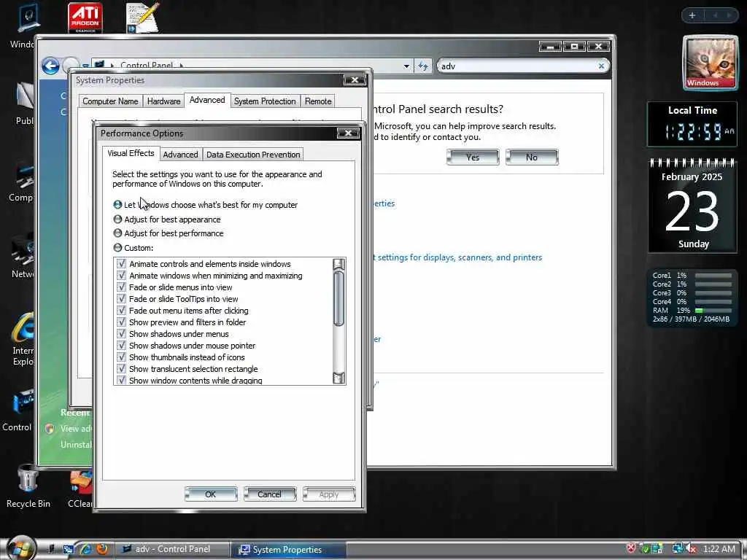Screen dimensions: 747x560
Task: Open the Public folder desktop icon
Action: pos(25,104)
